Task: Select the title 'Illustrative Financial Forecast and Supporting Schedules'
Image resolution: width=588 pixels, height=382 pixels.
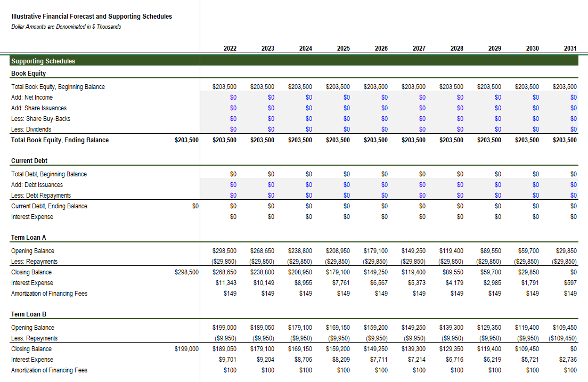Action: pyautogui.click(x=92, y=17)
